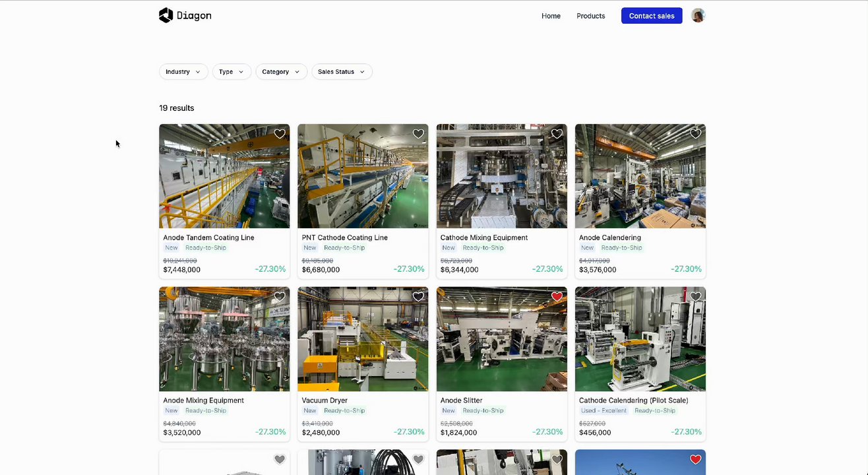868x475 pixels.
Task: View the Vacuum Dryer photo
Action: [x=363, y=339]
